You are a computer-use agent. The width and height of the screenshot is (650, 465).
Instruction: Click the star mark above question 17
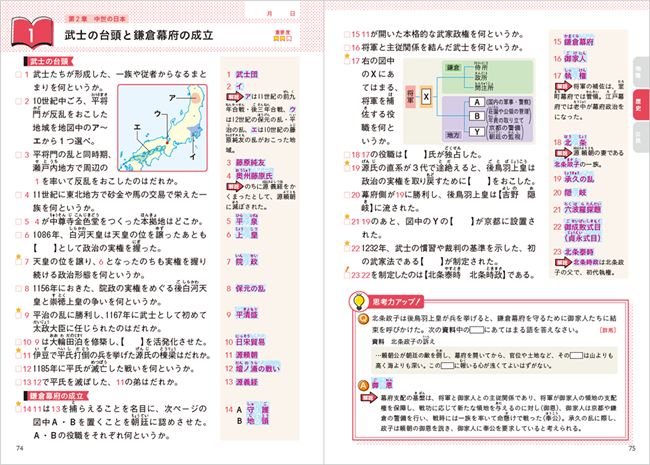(347, 56)
